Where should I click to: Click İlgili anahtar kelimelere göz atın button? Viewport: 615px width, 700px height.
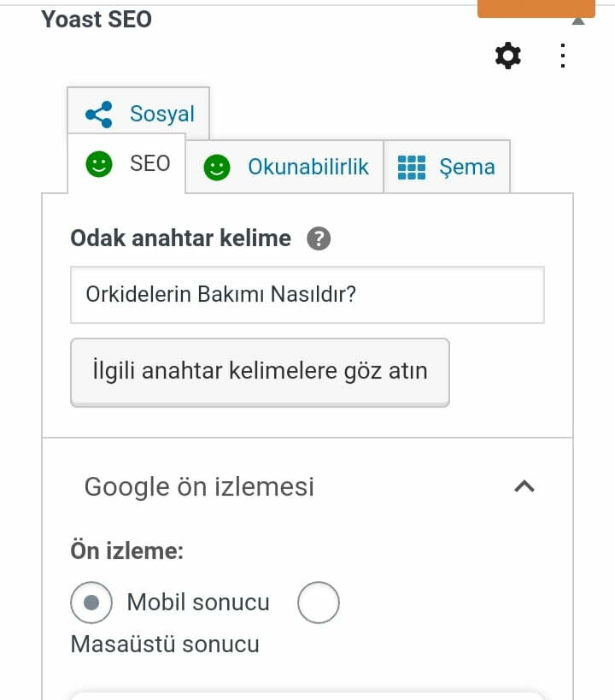tap(260, 373)
